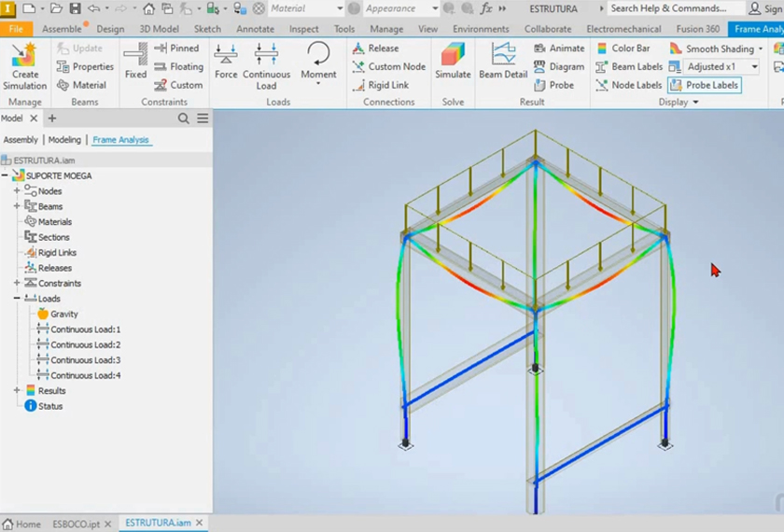Toggle the Color Bar display
This screenshot has height=532, width=784.
click(x=623, y=49)
